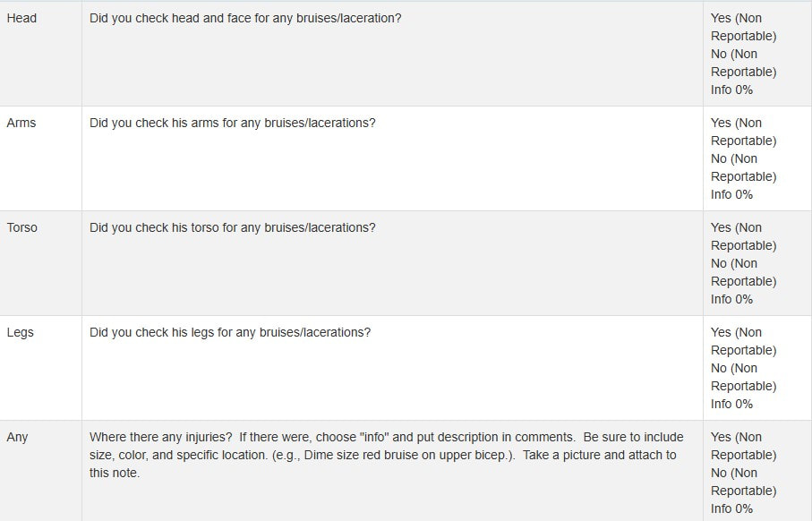The image size is (812, 521).
Task: Choose No (Non Reportable) in Any injuries row
Action: [x=743, y=482]
